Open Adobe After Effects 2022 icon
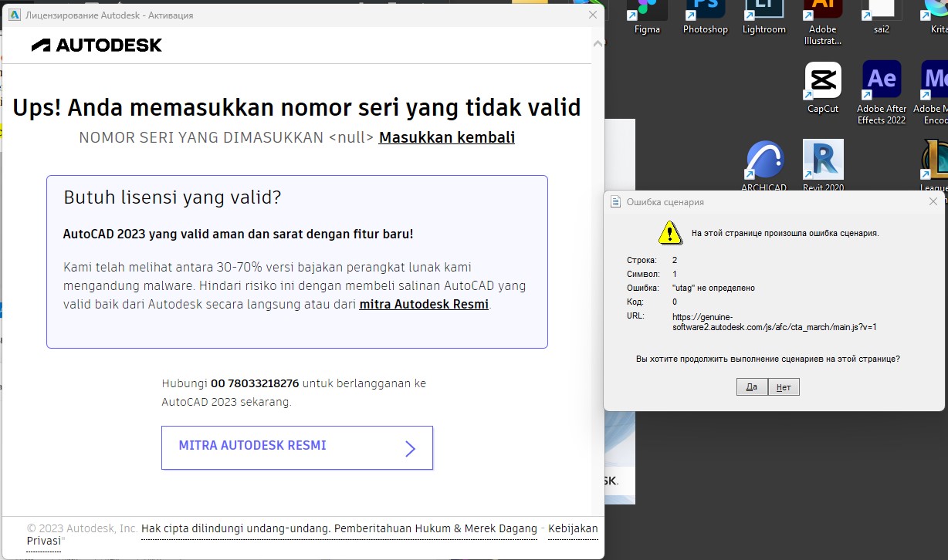 [881, 93]
